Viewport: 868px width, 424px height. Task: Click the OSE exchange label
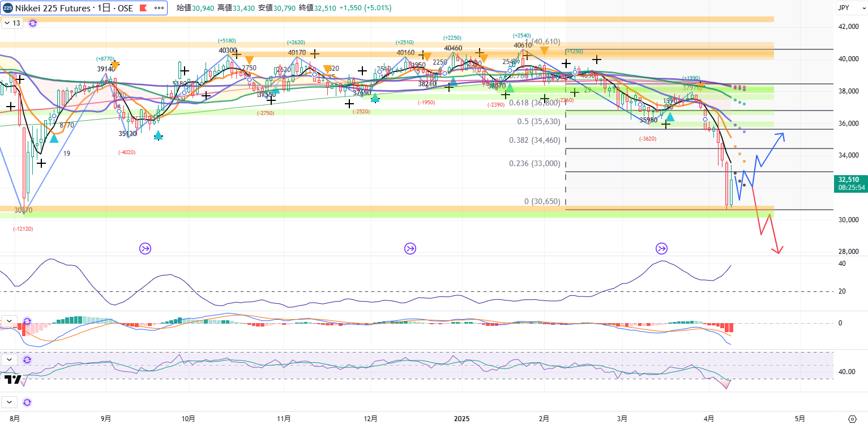pos(124,9)
